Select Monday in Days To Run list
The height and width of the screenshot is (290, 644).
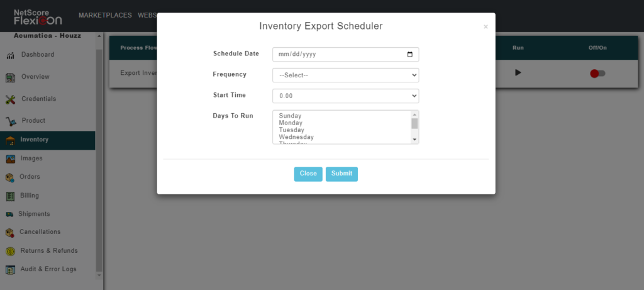(289, 123)
